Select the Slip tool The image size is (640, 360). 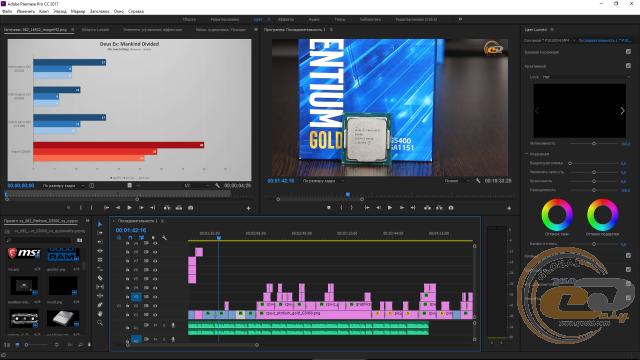(x=100, y=287)
